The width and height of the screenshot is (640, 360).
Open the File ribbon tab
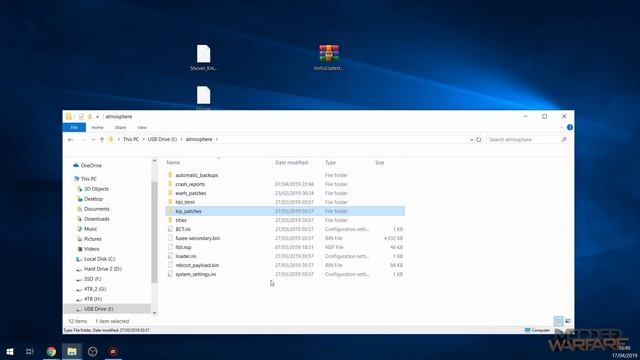[x=74, y=128]
